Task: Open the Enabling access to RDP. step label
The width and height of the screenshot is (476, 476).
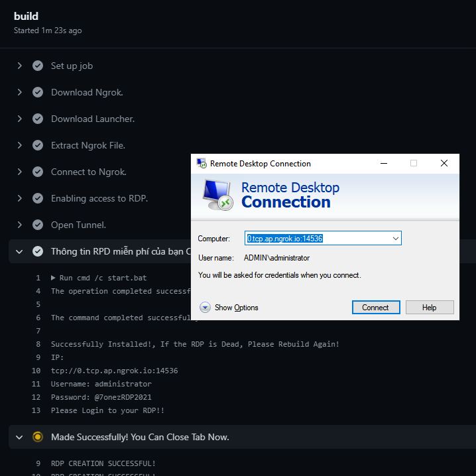Action: (x=99, y=198)
